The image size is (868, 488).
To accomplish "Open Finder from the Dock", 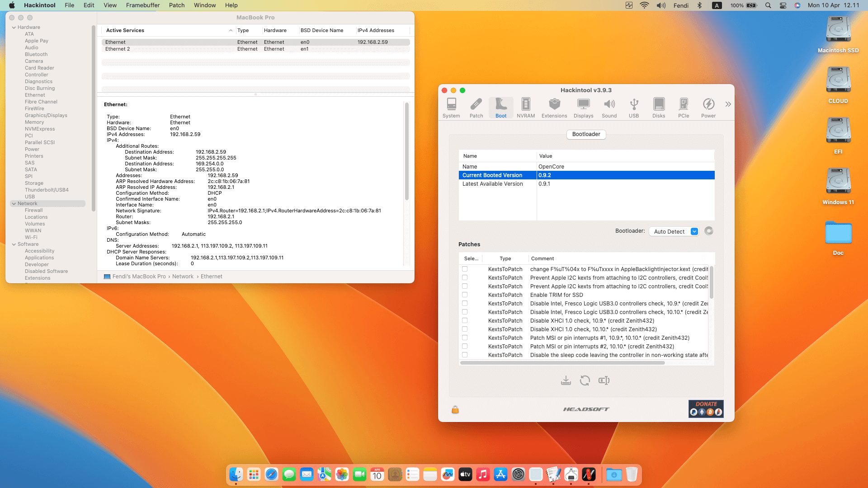I will (x=236, y=474).
